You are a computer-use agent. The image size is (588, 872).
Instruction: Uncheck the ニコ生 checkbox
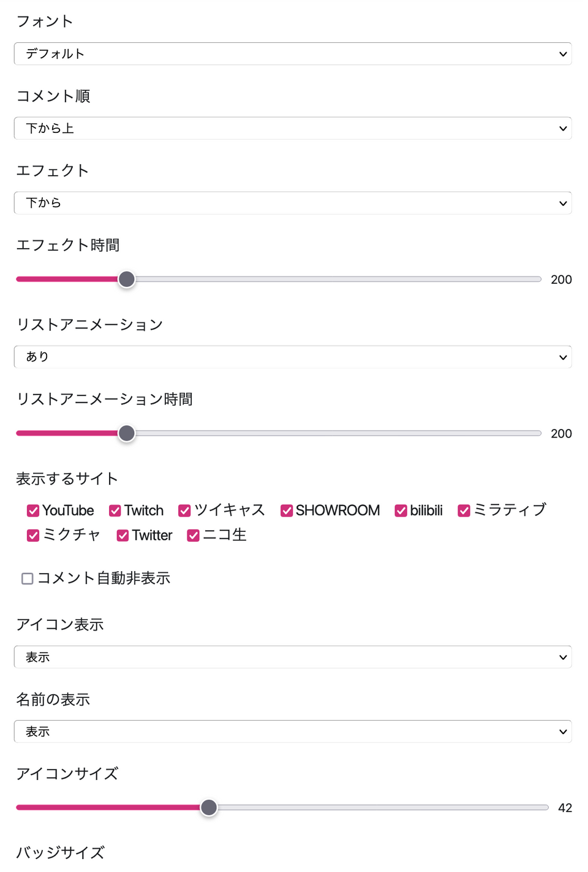(194, 536)
